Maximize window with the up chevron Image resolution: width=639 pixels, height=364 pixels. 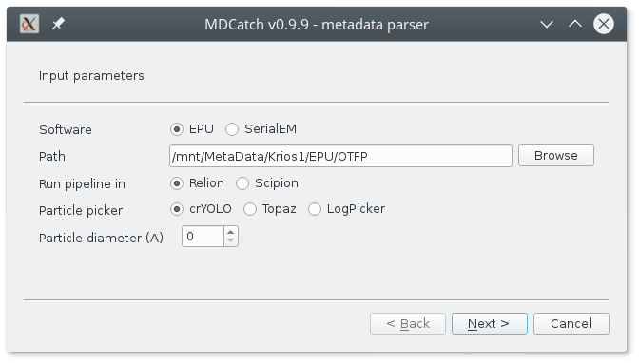[575, 24]
